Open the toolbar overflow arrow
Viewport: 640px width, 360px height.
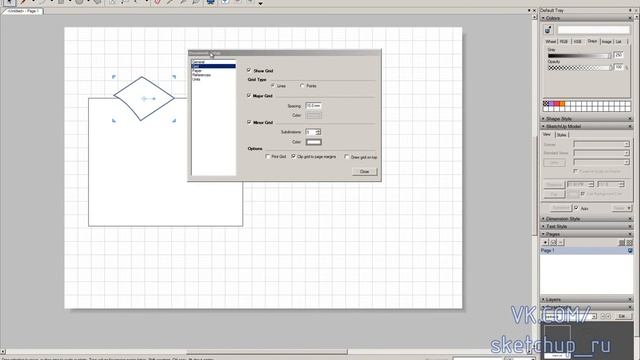(260, 4)
